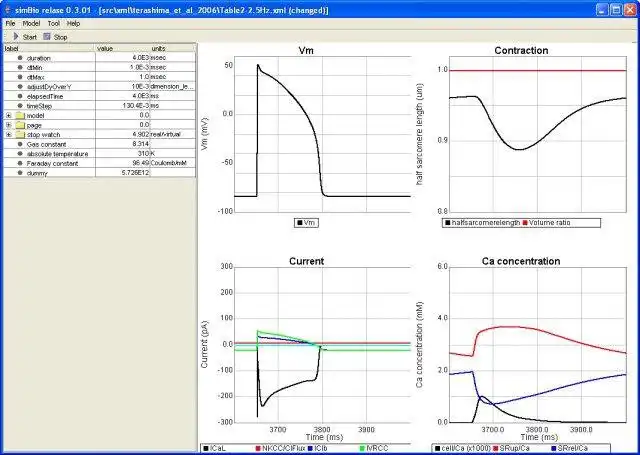
Task: Select the Gas constant row label
Action: point(46,144)
